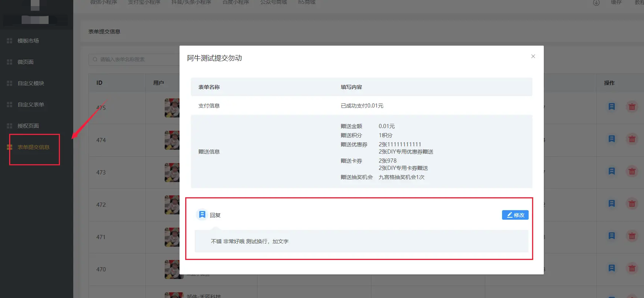Click the grid icon beside 自定义表单
This screenshot has width=644, height=298.
[x=9, y=105]
